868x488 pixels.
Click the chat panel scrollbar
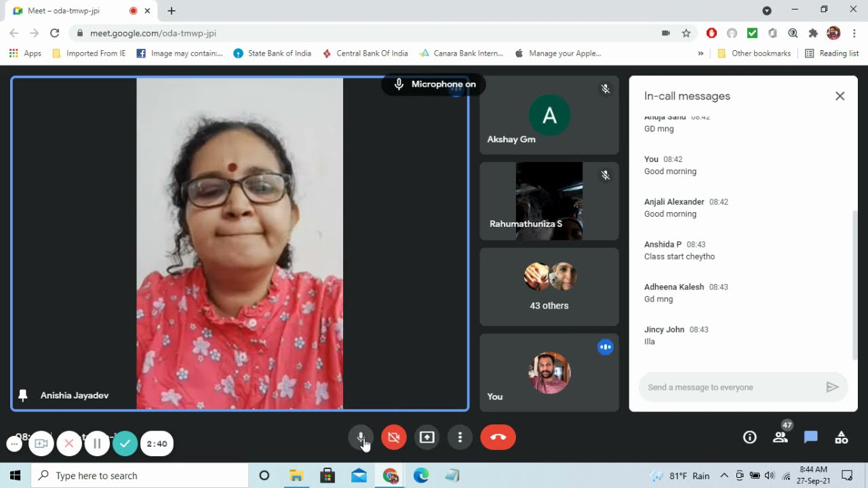(854, 285)
